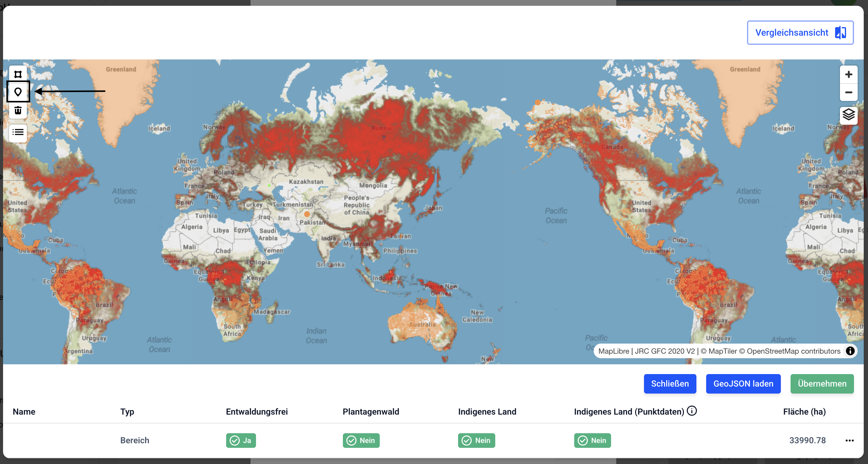Click the Ja badge under Entwaldungsfrei
This screenshot has height=464, width=868.
240,441
